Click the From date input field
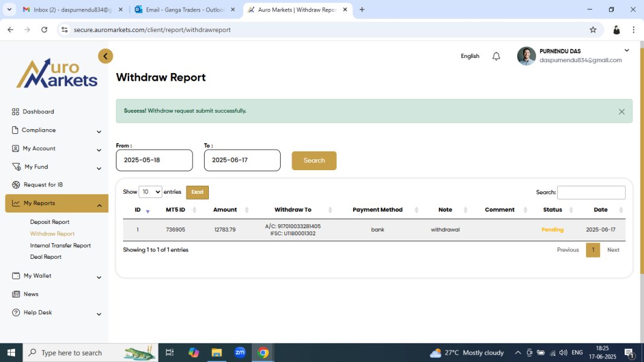This screenshot has height=362, width=644. point(154,160)
